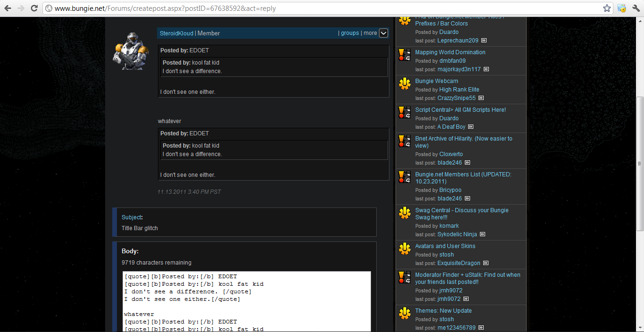
Task: Click the post timestamp 11.13.2011 3:40 PM PST
Action: click(189, 192)
